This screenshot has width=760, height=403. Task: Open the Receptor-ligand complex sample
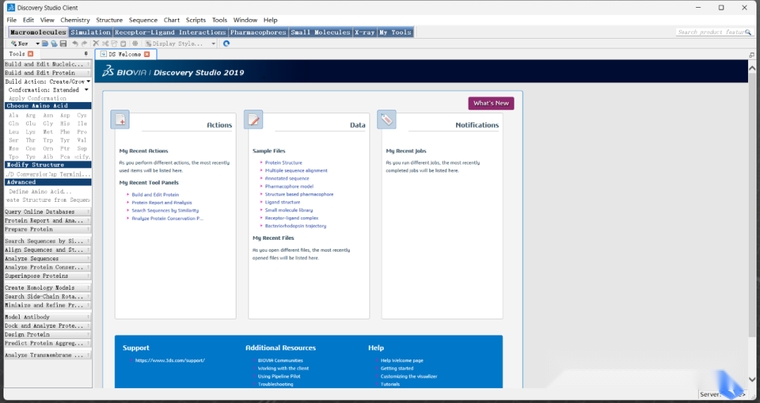[291, 218]
